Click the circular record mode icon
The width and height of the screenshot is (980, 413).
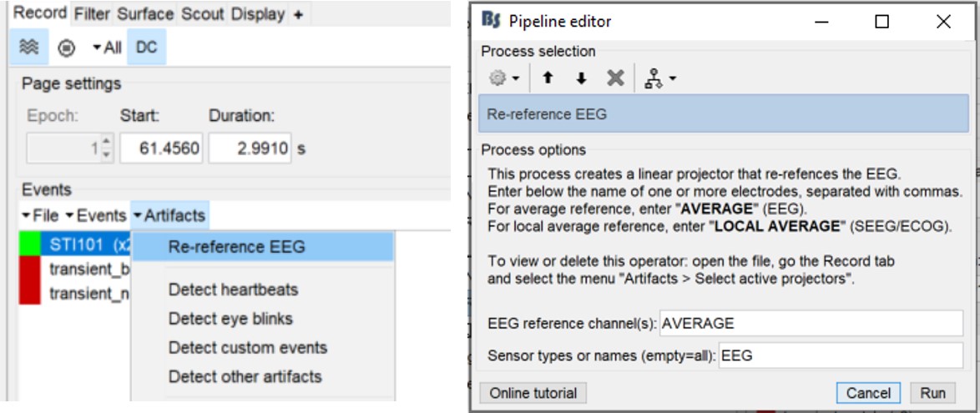click(x=67, y=48)
